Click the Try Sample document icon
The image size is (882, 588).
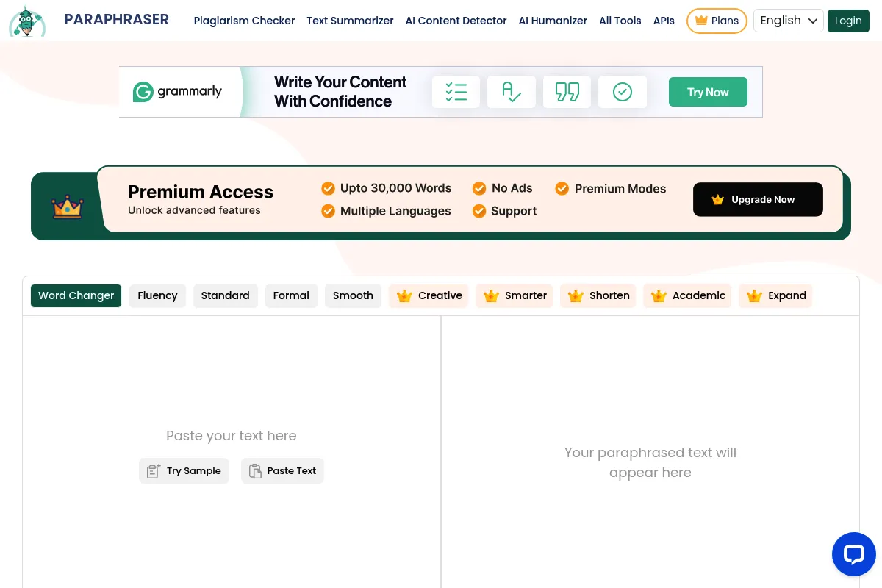pyautogui.click(x=154, y=471)
